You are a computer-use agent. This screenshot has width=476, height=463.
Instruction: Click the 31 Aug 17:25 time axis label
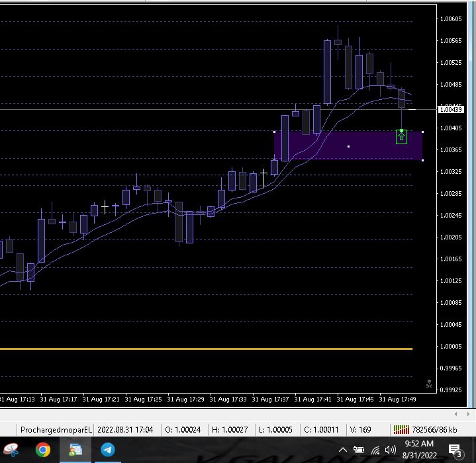[x=143, y=400]
